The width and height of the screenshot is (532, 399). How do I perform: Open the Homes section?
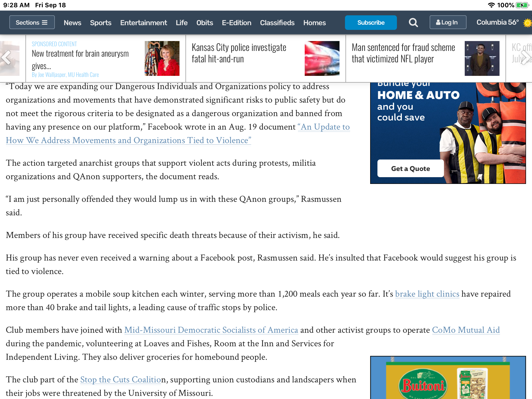click(x=314, y=23)
